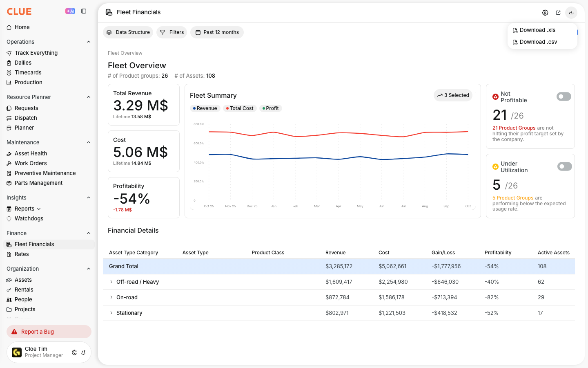Screen dimensions: 588x368
Task: Collapse the Operations sidebar section
Action: (89, 42)
